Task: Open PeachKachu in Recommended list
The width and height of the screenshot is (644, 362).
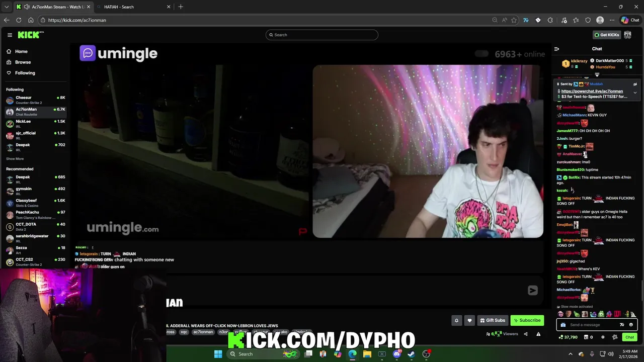Action: (35, 214)
